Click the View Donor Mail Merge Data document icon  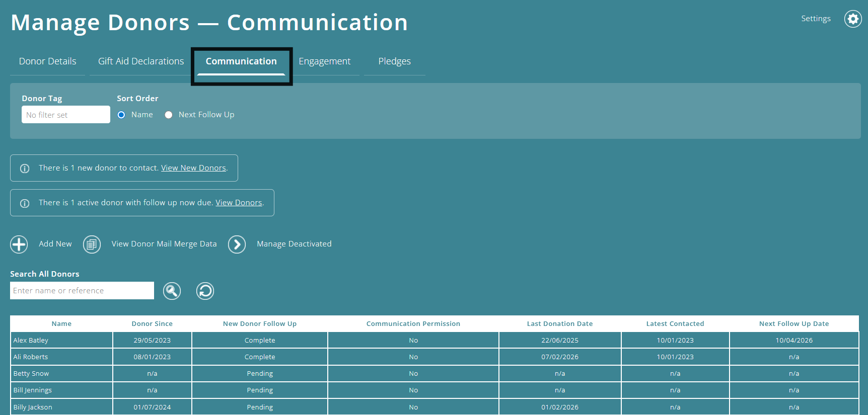click(x=92, y=244)
